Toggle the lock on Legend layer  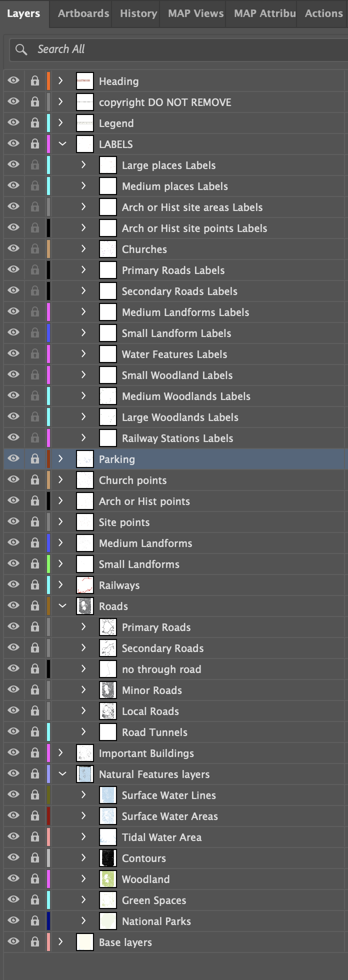click(x=35, y=123)
